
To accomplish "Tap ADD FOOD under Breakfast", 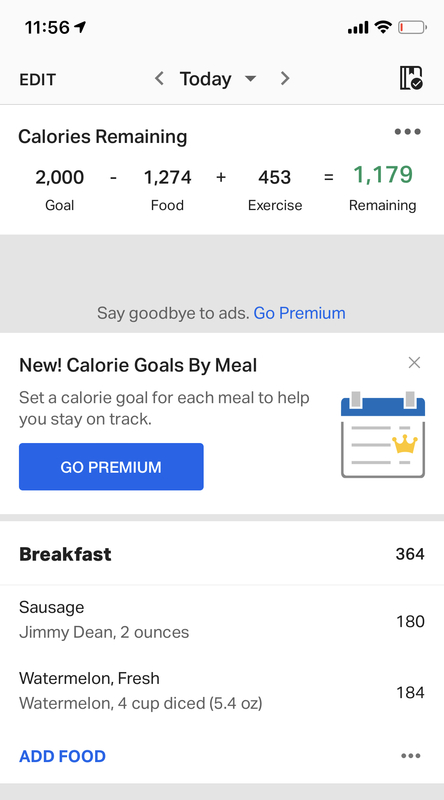I will click(x=62, y=756).
